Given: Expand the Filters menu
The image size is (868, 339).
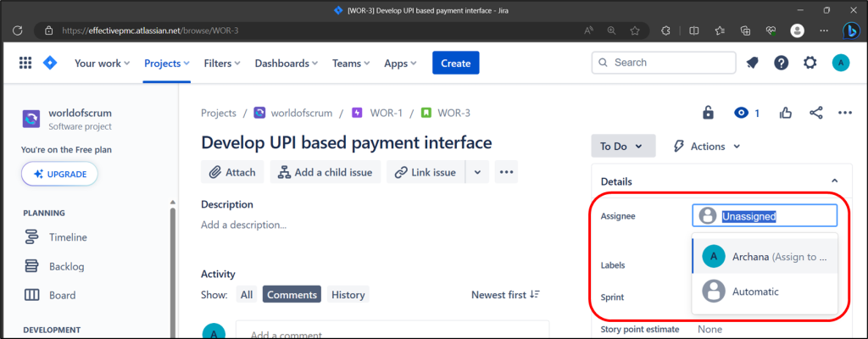Looking at the screenshot, I should coord(222,64).
